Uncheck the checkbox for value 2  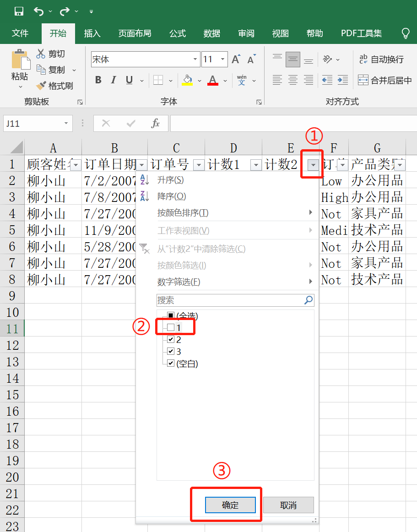point(171,339)
